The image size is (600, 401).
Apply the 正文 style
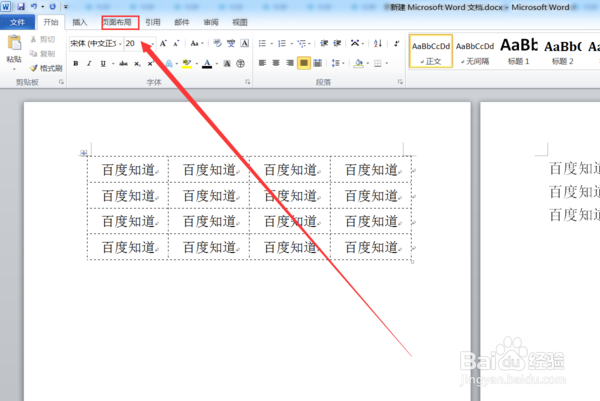click(431, 51)
